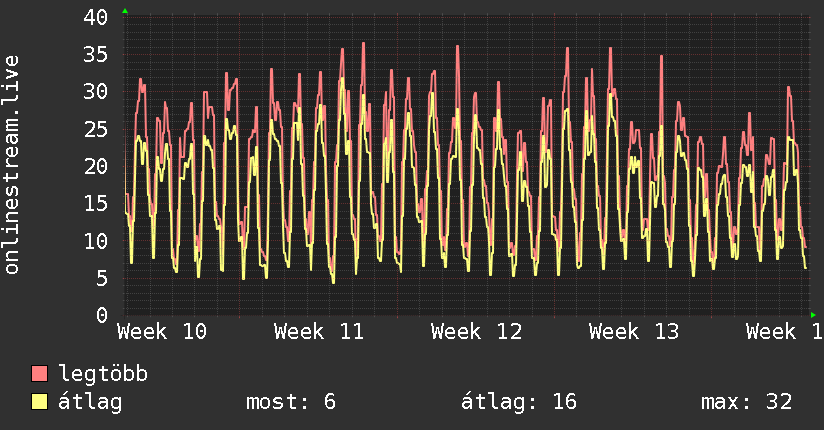Click the pink legtöbb legend swatch
The height and width of the screenshot is (430, 824).
[39, 374]
